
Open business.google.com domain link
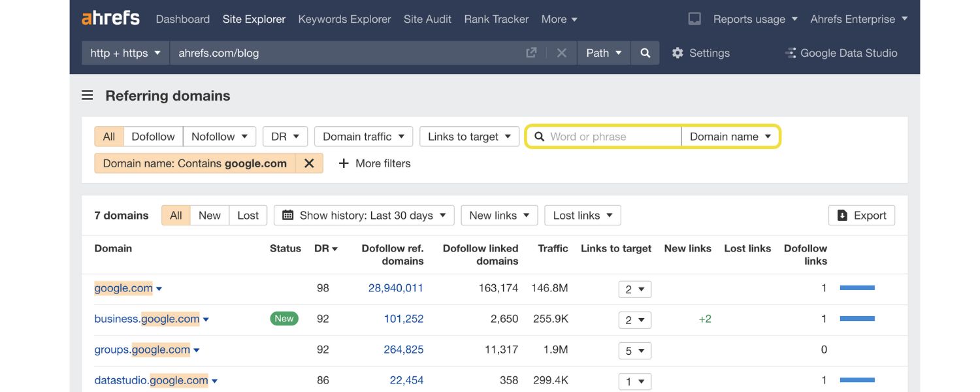click(147, 319)
